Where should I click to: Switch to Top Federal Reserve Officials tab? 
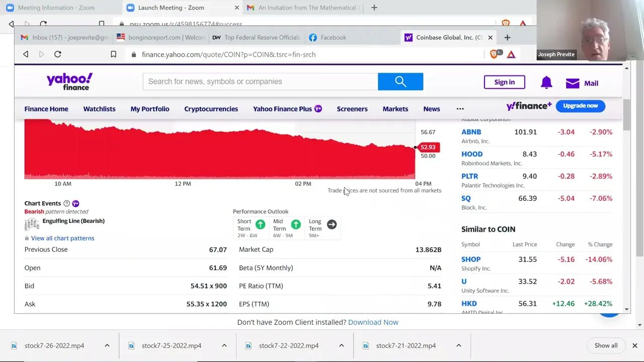[x=257, y=37]
